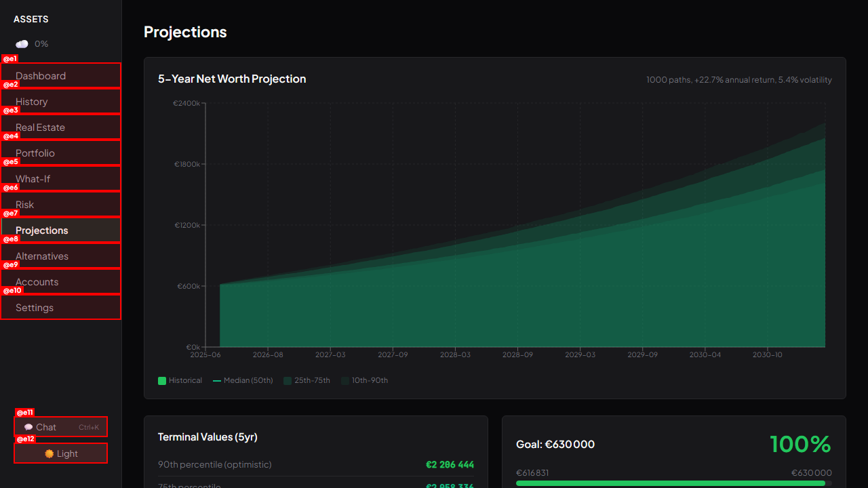Viewport: 868px width, 488px height.
Task: Open the Chat panel button
Action: point(61,427)
